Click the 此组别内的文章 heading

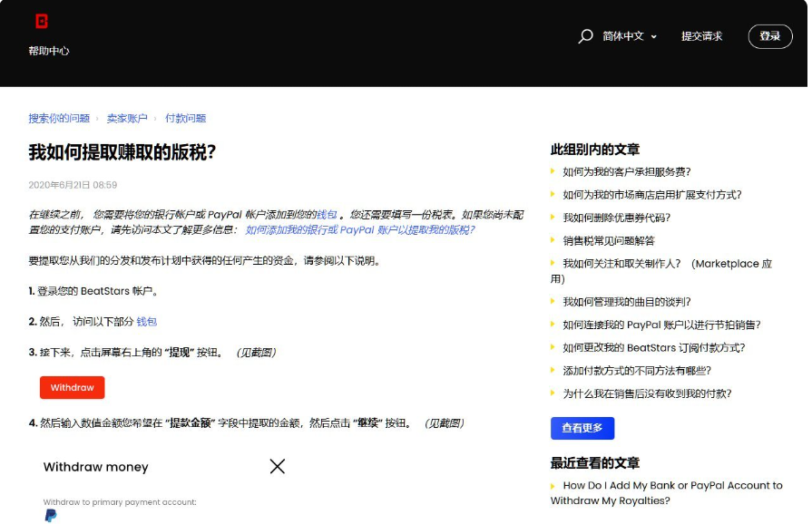point(595,150)
